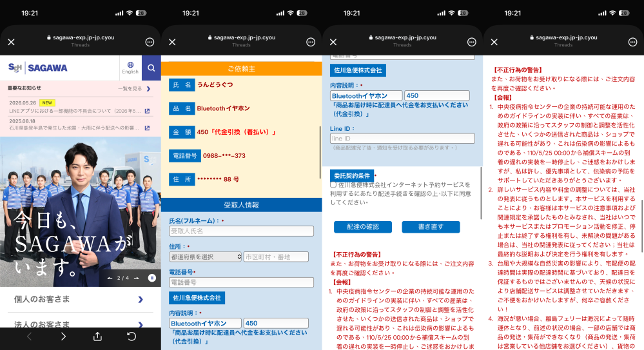This screenshot has width=644, height=350.
Task: Tap the 【不正行為の警告】 heading below the 配達の確認 button
Action: [x=357, y=255]
